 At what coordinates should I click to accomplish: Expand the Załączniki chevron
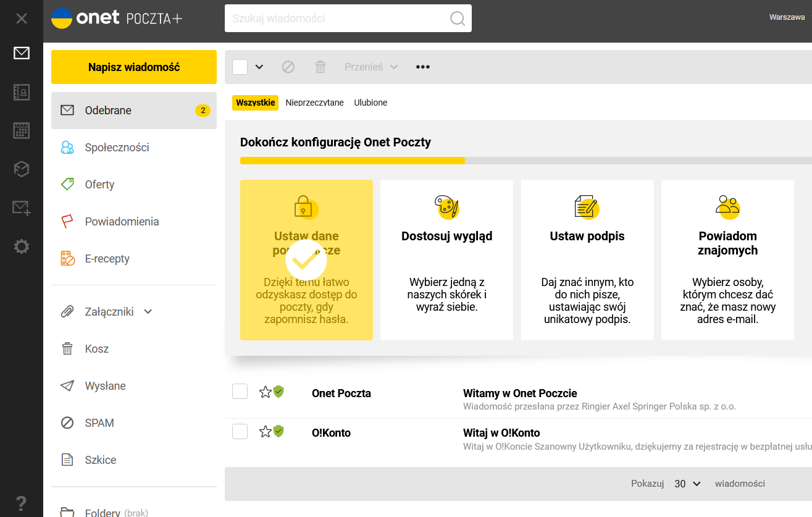click(148, 312)
